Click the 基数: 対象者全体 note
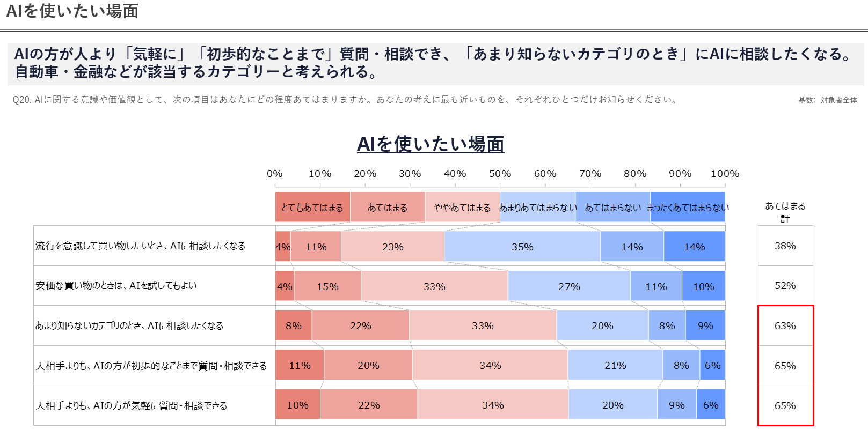This screenshot has height=437, width=868. coord(827,100)
